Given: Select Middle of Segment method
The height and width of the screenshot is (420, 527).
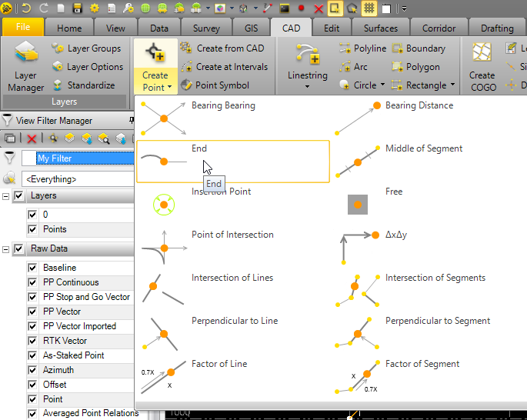Looking at the screenshot, I should [x=427, y=162].
